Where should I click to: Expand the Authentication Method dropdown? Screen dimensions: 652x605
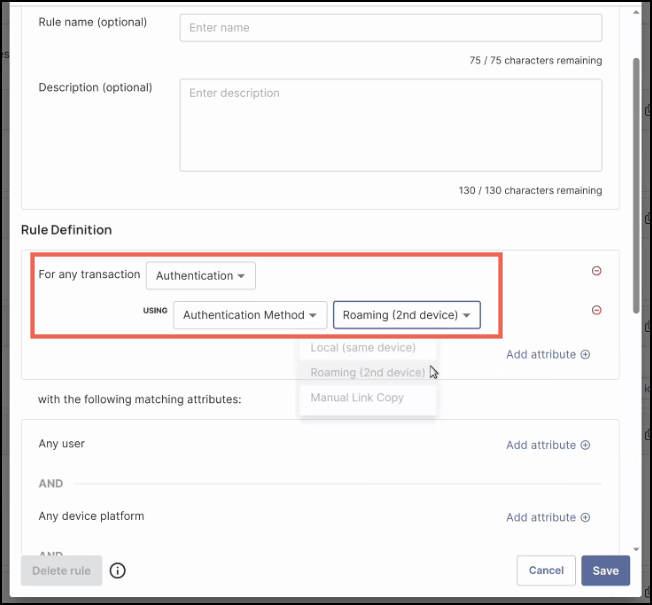point(250,315)
